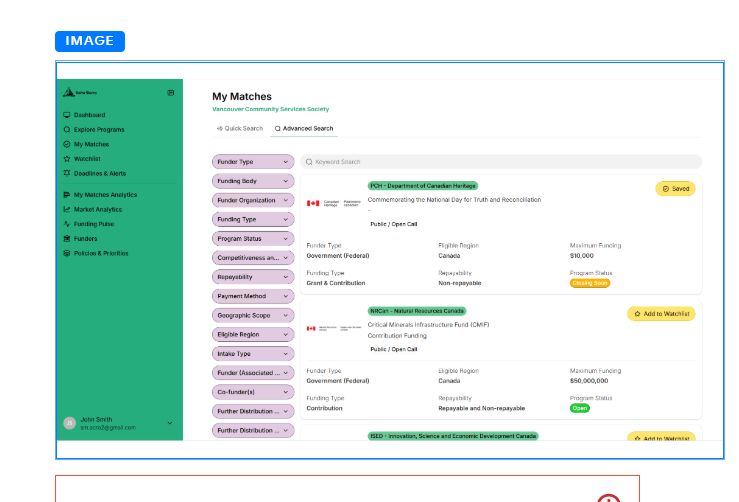739x502 pixels.
Task: Open the Critical Minerals Infrastructure Fund program
Action: pos(428,325)
